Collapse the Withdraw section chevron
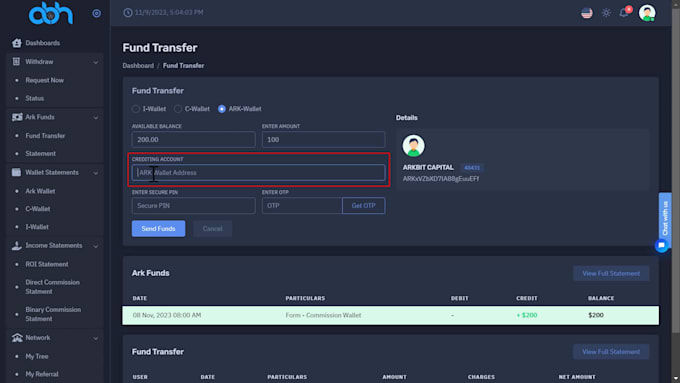Viewport: 680px width, 383px height. [95, 62]
